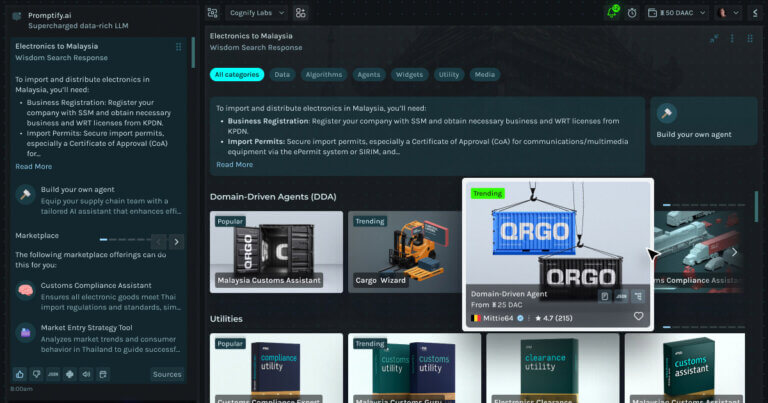Click the document icon on hovered agent card

pyautogui.click(x=604, y=296)
